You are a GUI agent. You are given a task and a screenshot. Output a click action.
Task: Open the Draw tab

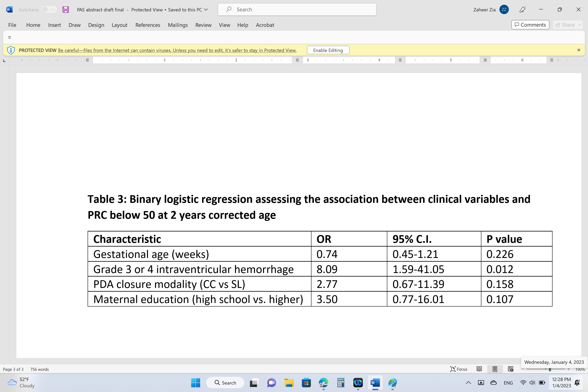tap(74, 25)
